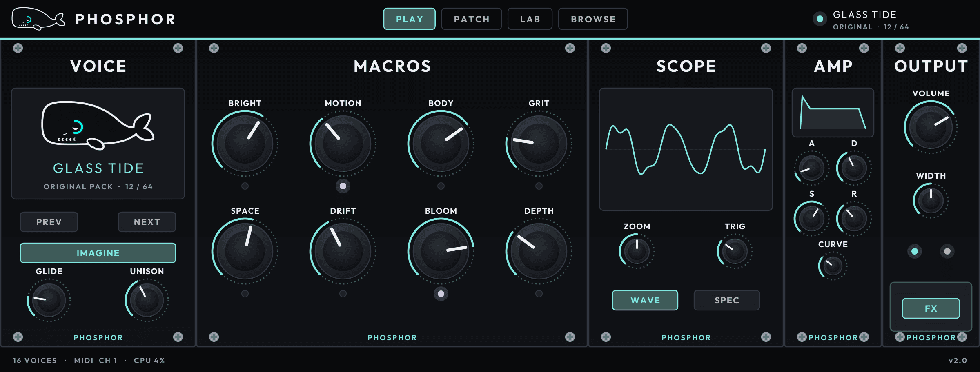Toggle the indicator below DRIFT knob

(343, 294)
